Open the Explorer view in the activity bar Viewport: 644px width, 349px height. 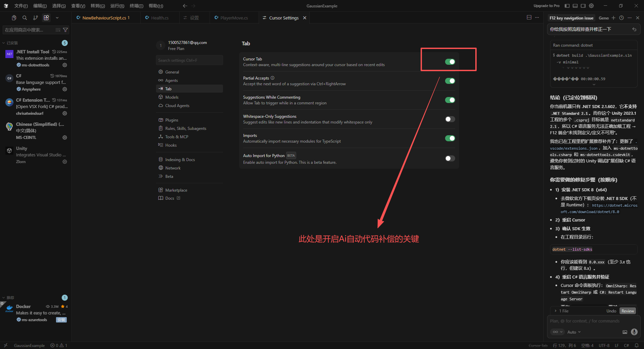pos(14,18)
